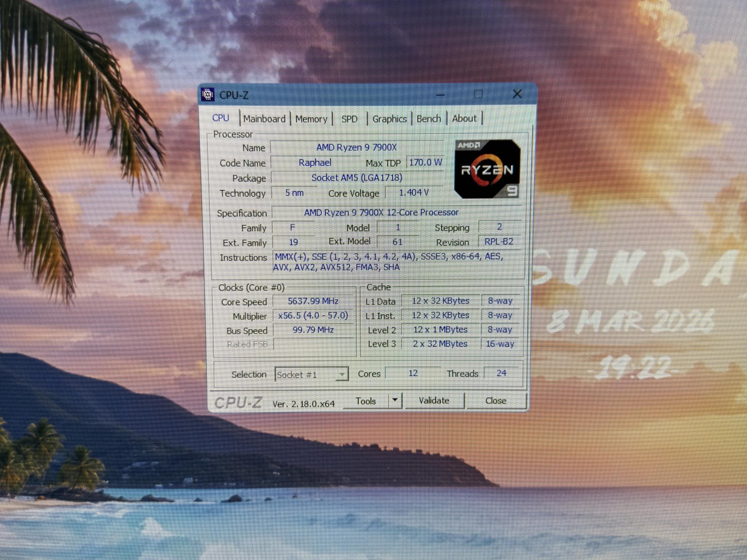Viewport: 747px width, 560px height.
Task: Click the 1.404 V core voltage value
Action: pos(414,192)
